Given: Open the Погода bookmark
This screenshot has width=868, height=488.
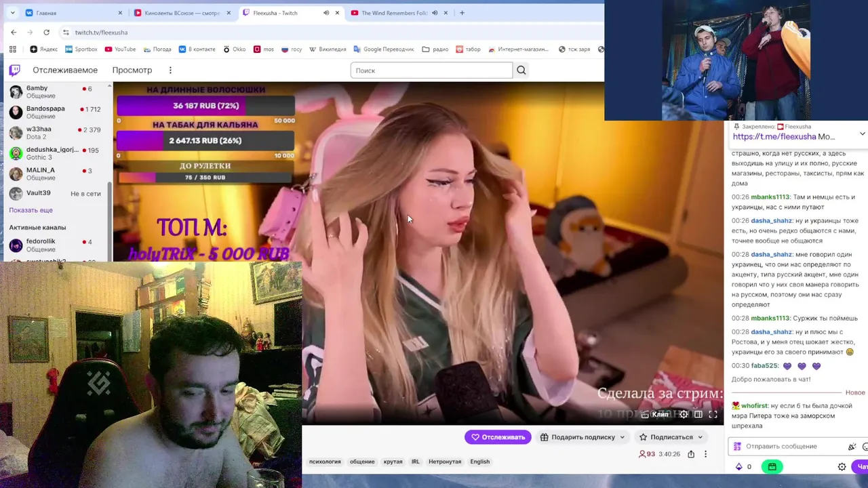Looking at the screenshot, I should (x=157, y=49).
